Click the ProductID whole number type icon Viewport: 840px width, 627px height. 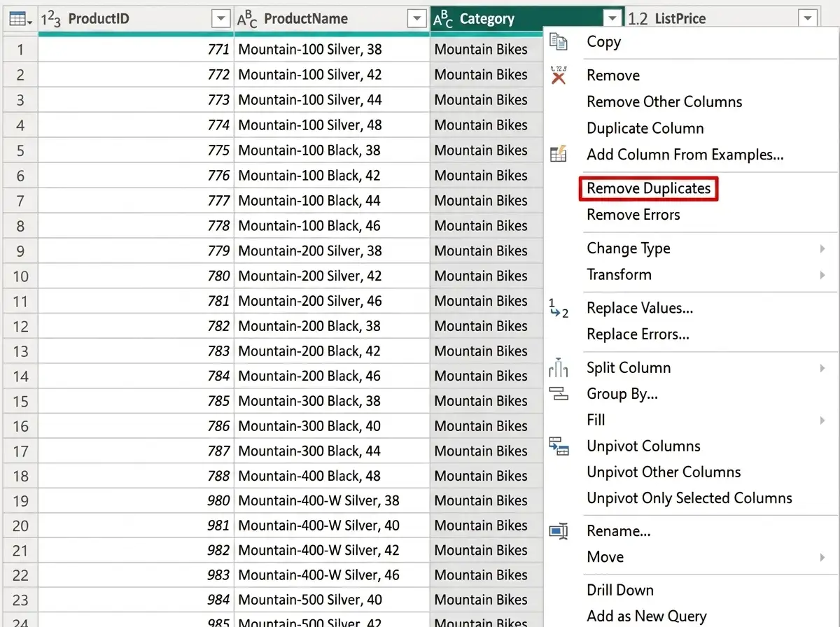click(x=51, y=20)
